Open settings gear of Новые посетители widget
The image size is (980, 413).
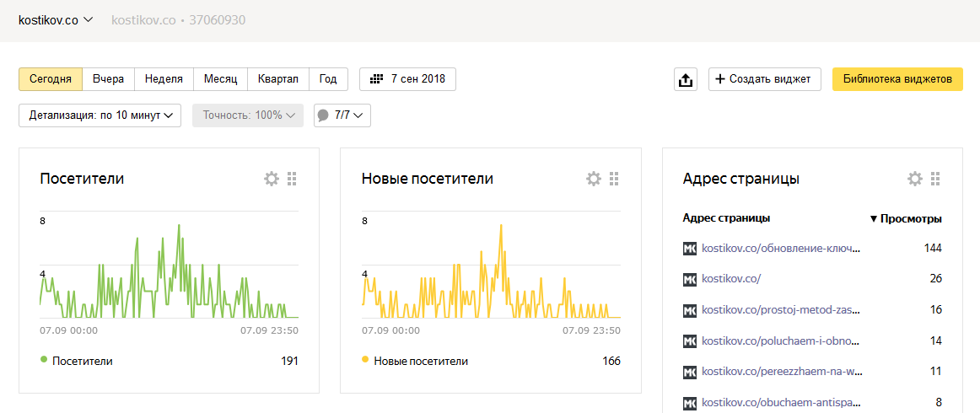pos(593,179)
